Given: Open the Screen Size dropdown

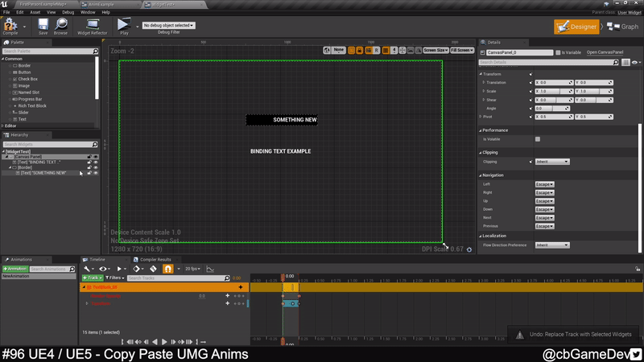Looking at the screenshot, I should click(436, 50).
